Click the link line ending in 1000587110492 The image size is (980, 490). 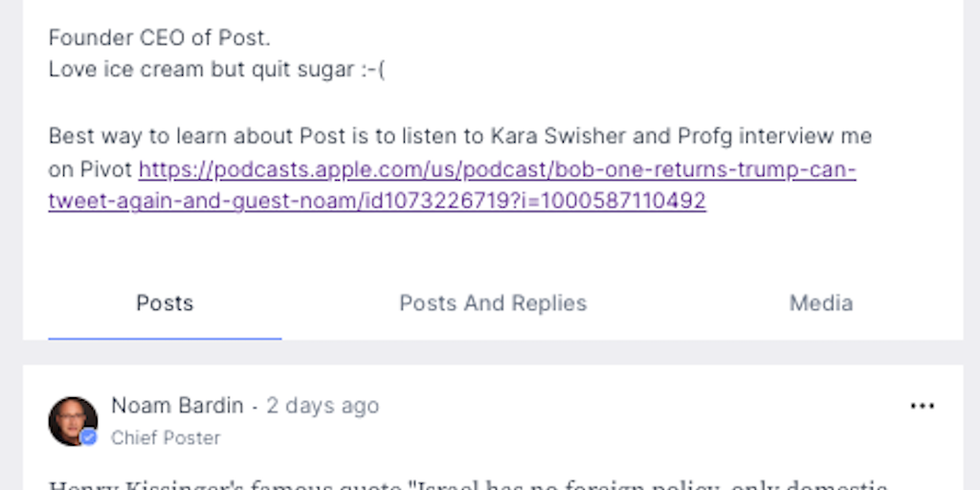(377, 201)
